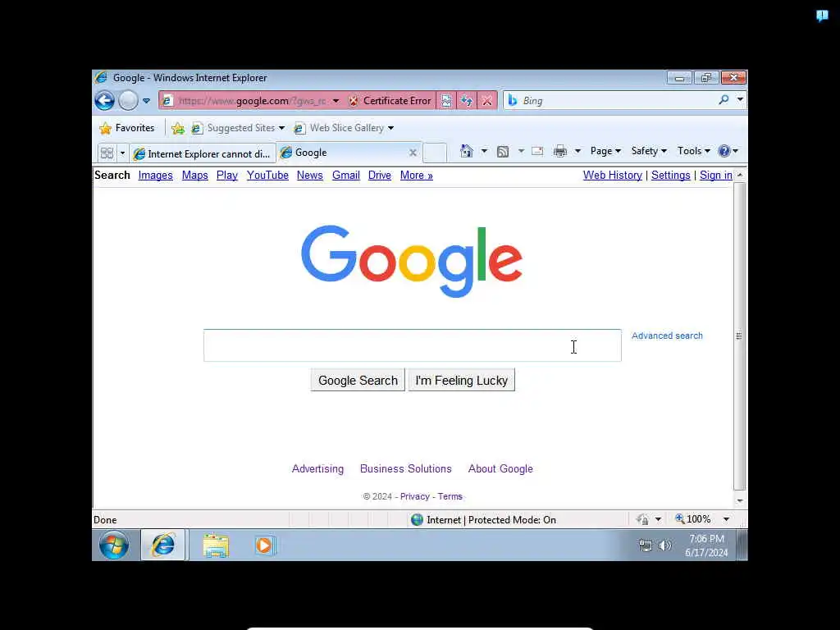Click the Forward navigation button
This screenshot has width=840, height=630.
128,101
